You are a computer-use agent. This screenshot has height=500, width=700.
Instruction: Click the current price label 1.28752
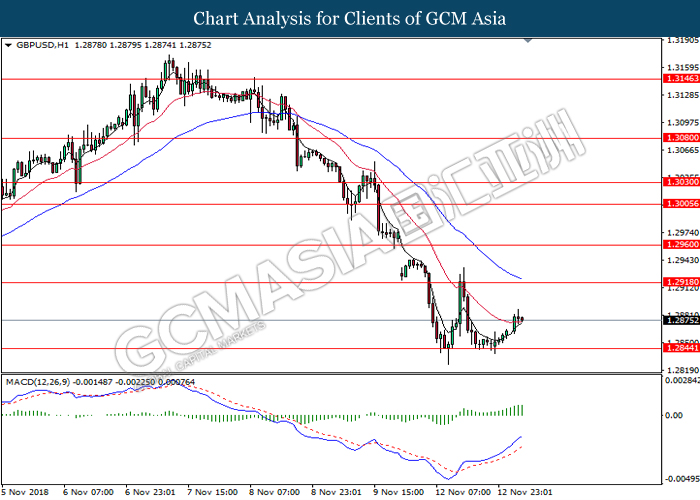click(x=681, y=320)
